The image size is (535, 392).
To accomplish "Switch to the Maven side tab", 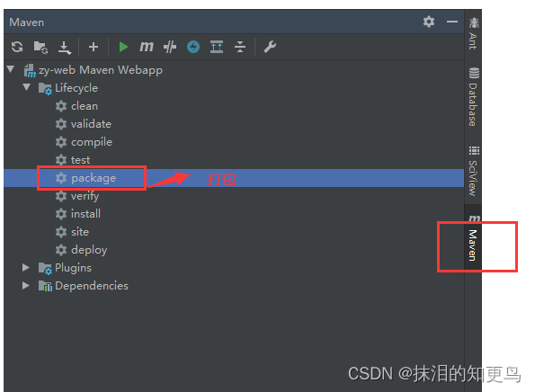I will (473, 237).
